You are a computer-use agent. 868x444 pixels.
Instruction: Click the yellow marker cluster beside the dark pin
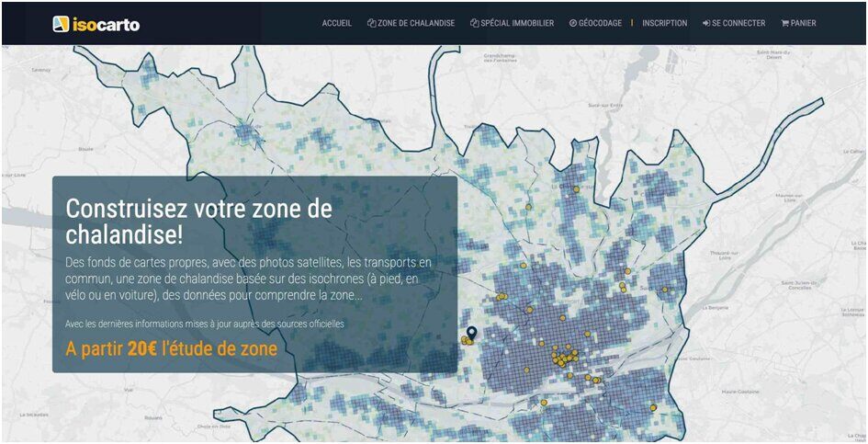point(466,341)
